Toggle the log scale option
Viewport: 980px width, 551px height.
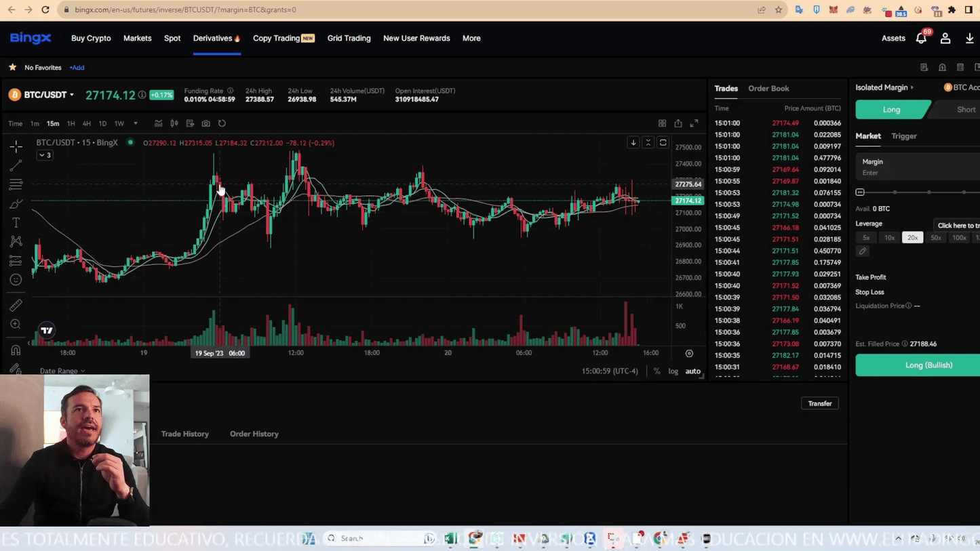673,371
